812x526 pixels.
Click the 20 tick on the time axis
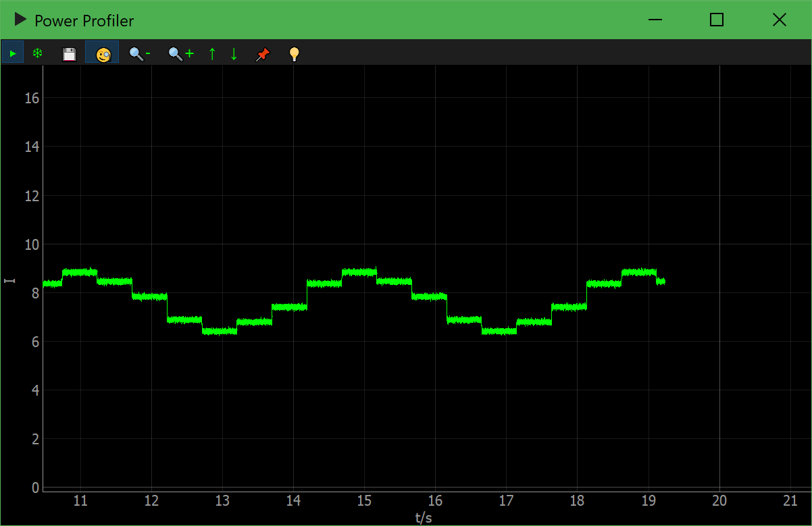719,501
